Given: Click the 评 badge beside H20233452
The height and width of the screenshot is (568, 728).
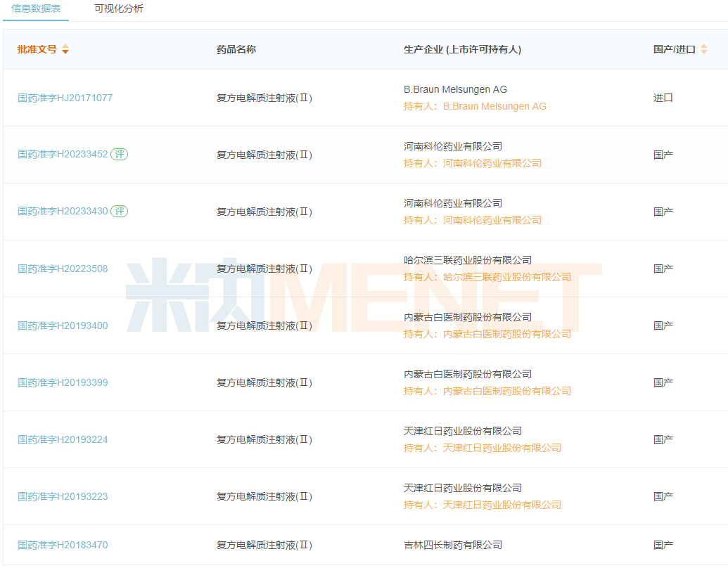Looking at the screenshot, I should click(119, 155).
